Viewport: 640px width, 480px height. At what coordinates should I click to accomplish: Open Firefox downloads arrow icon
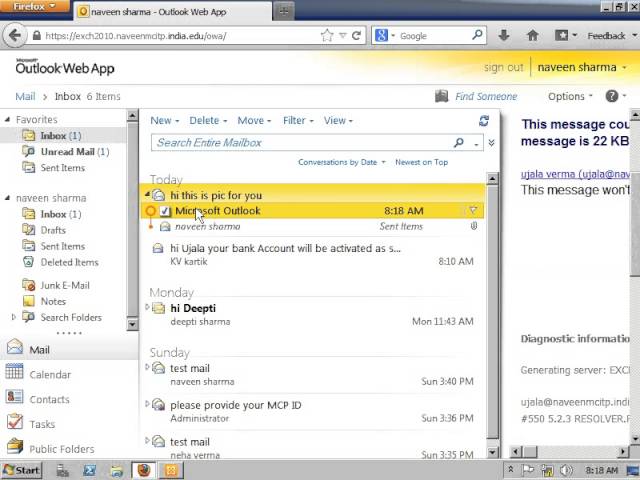[x=504, y=36]
